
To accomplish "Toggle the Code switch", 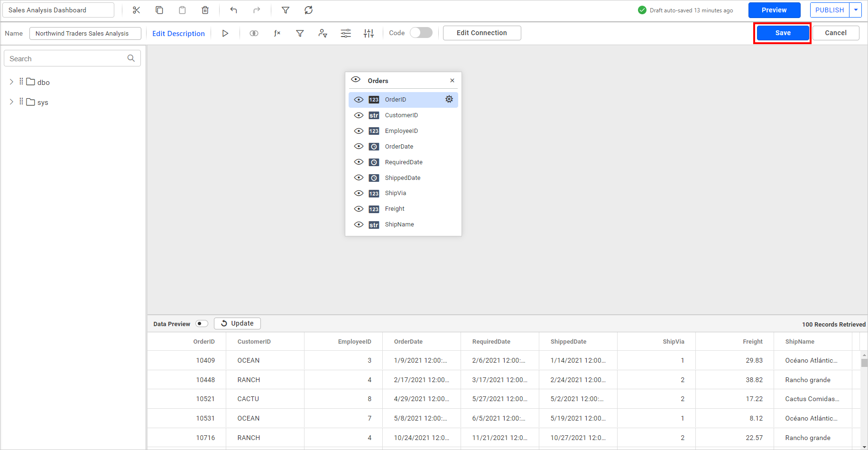I will pyautogui.click(x=421, y=33).
